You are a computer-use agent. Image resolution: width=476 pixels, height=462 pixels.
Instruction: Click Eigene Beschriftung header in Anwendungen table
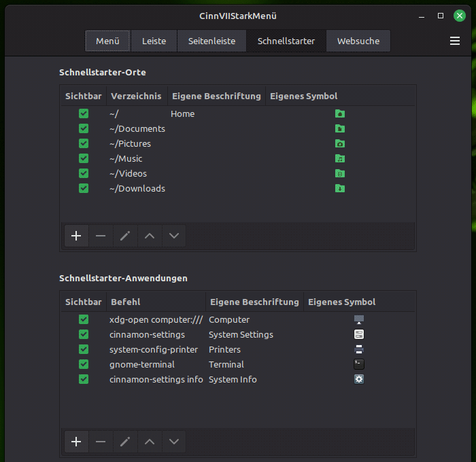[254, 302]
